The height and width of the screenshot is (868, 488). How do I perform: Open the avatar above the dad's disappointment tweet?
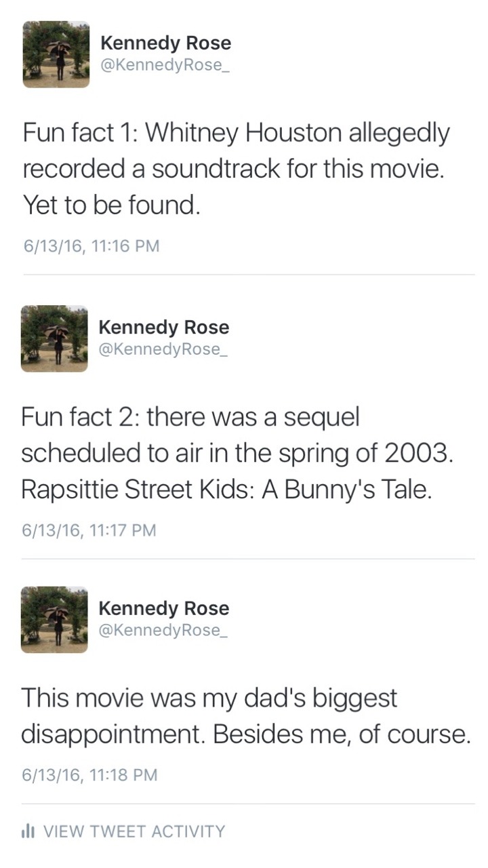(54, 620)
